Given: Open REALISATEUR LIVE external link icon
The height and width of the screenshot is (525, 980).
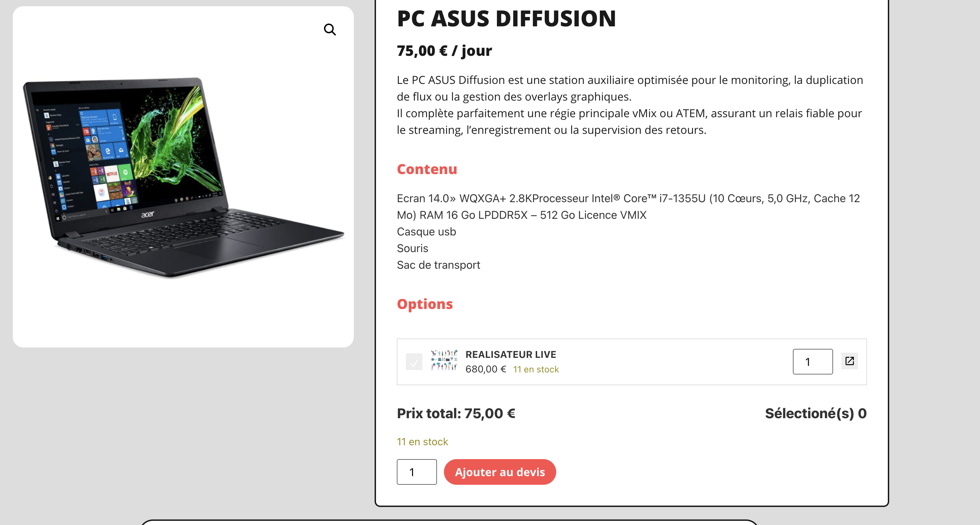Looking at the screenshot, I should [x=849, y=361].
